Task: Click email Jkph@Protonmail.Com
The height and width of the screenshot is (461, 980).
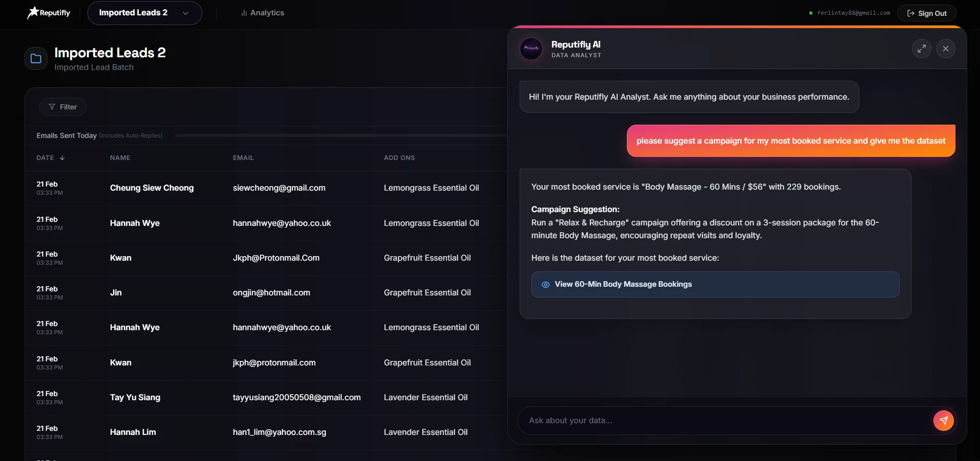Action: point(276,258)
